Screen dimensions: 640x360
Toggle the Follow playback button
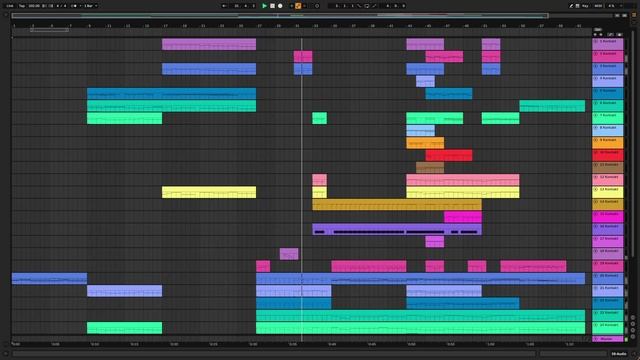[224, 6]
